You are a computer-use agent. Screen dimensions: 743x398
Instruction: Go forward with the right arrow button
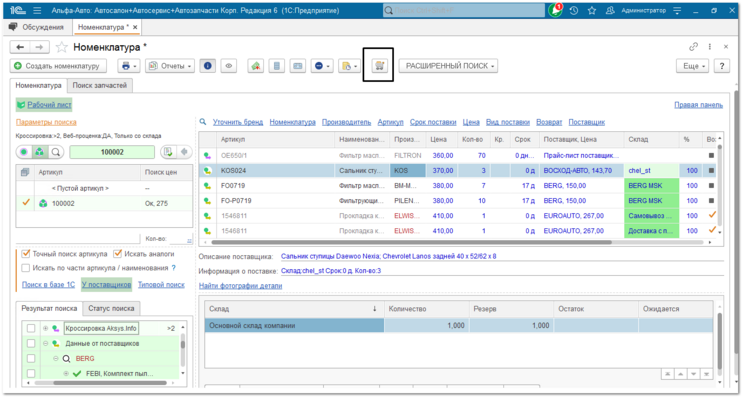click(39, 47)
